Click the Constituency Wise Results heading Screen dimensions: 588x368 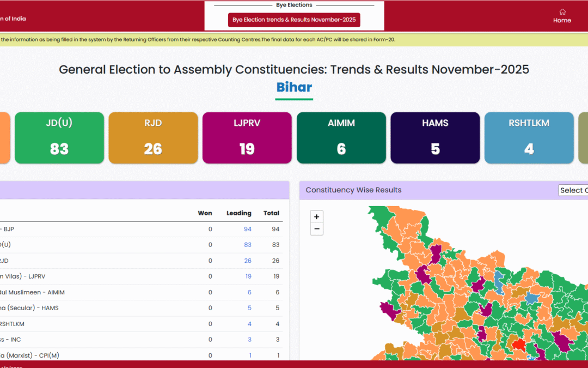point(353,190)
